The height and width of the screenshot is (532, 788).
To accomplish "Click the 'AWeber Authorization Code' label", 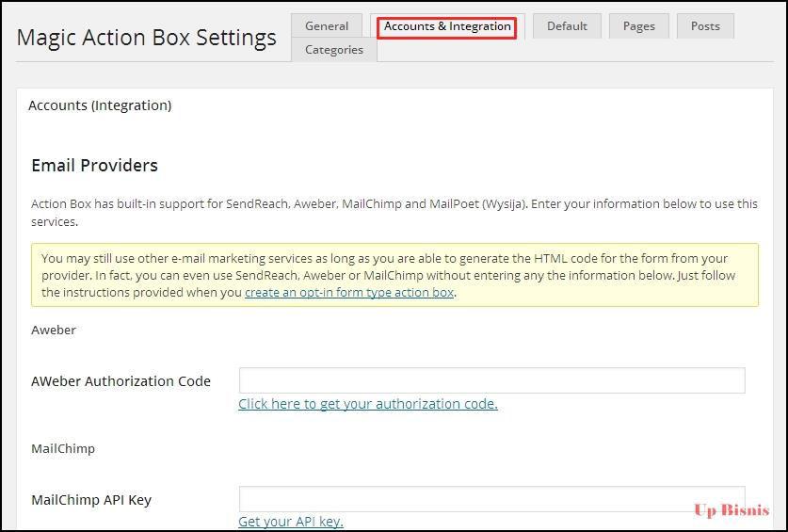I will click(121, 381).
